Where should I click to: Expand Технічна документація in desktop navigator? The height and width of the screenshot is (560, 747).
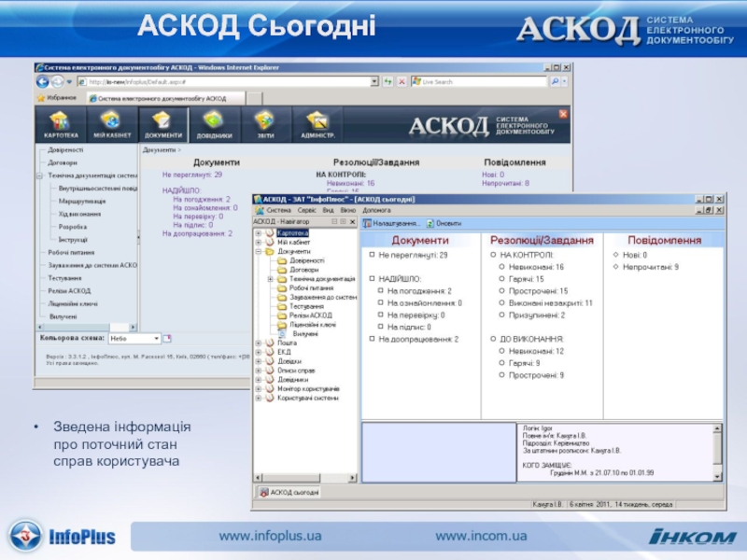click(270, 279)
